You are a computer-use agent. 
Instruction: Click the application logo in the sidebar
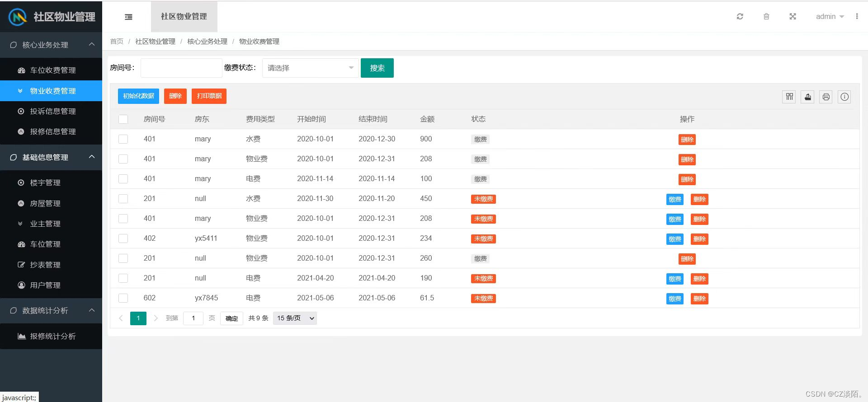click(18, 17)
